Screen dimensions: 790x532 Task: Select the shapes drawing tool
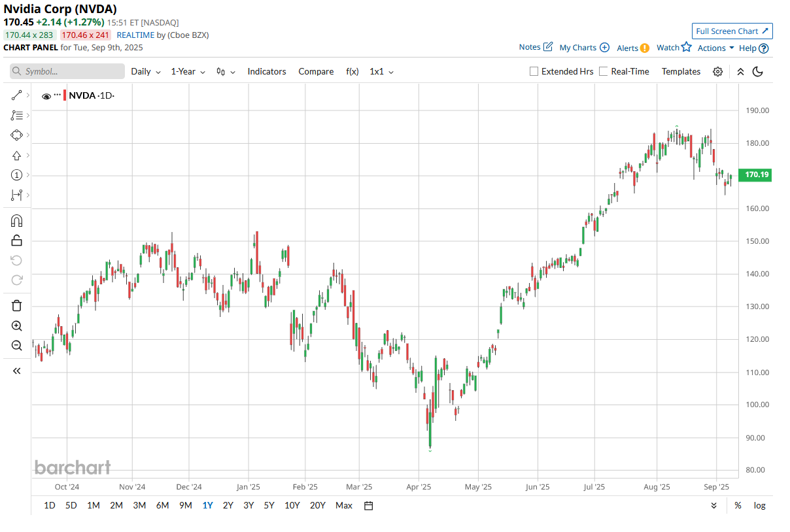coord(17,135)
